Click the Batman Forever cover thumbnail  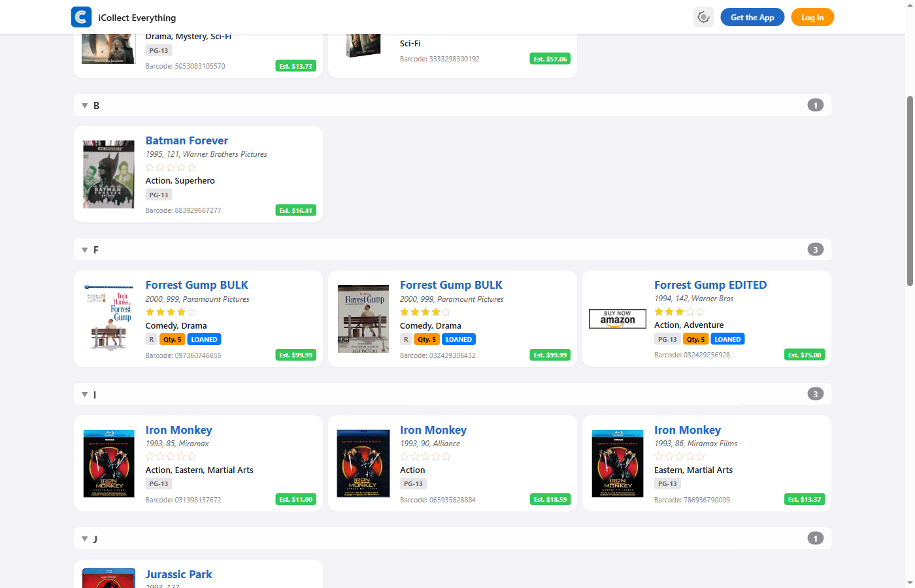(108, 174)
